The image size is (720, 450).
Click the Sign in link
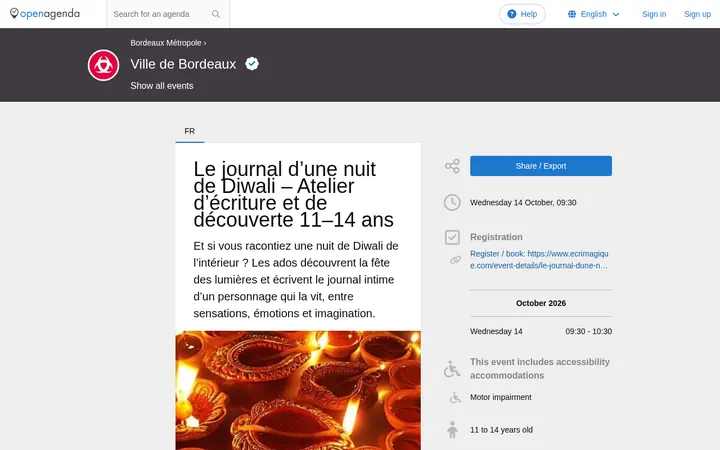[654, 14]
